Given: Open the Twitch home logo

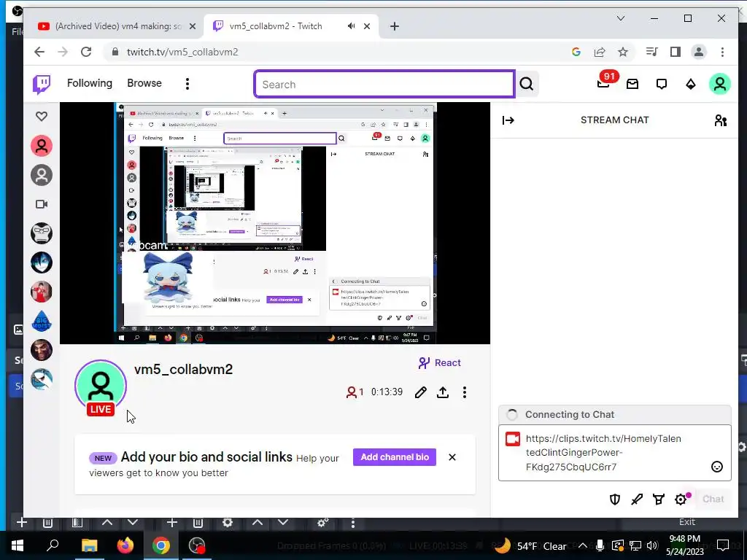Looking at the screenshot, I should click(42, 85).
